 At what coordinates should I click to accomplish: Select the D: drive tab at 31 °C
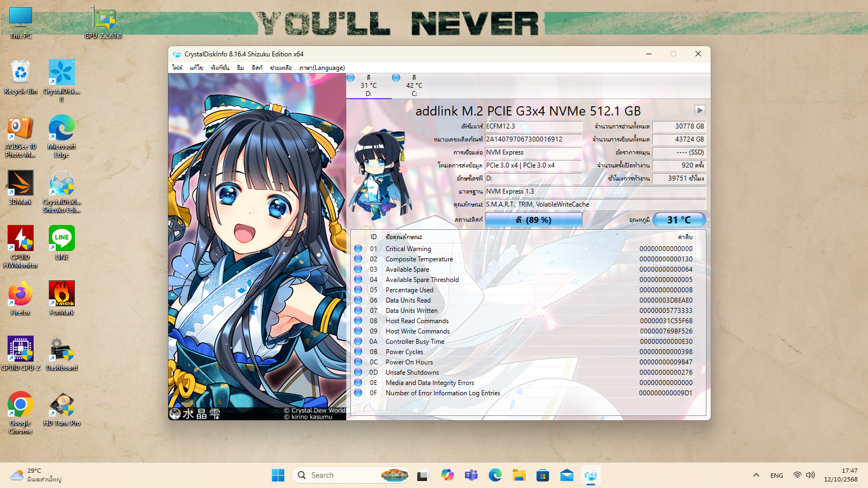pyautogui.click(x=368, y=86)
